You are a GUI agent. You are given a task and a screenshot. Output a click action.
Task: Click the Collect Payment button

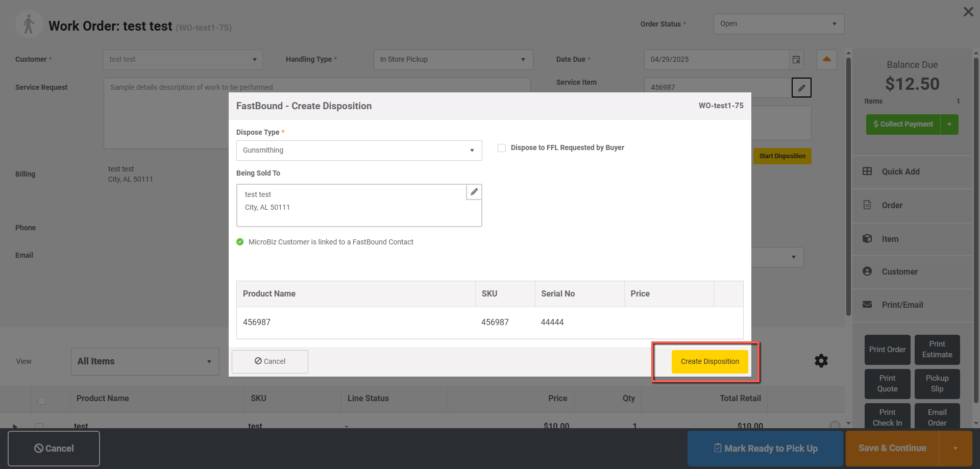tap(903, 124)
